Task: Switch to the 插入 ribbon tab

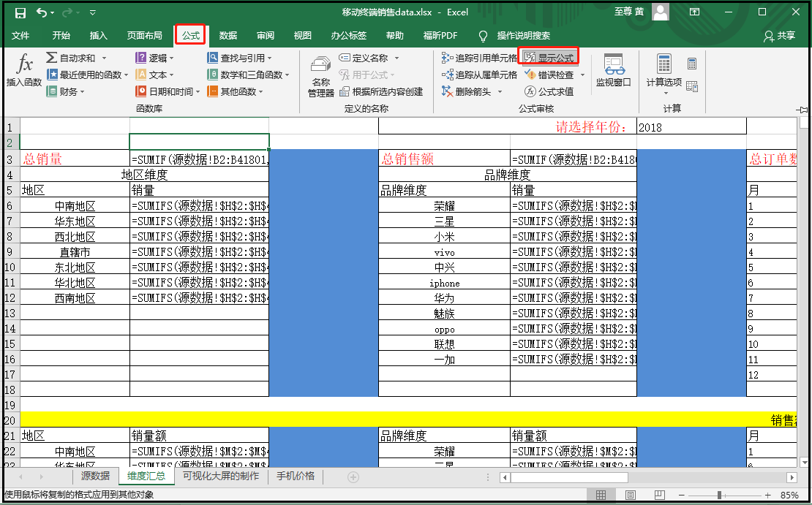Action: tap(99, 36)
